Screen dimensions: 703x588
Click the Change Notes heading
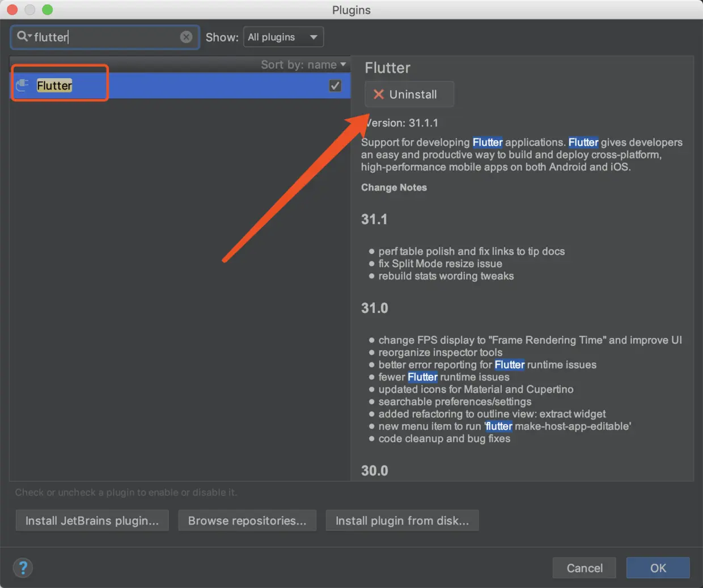point(394,187)
